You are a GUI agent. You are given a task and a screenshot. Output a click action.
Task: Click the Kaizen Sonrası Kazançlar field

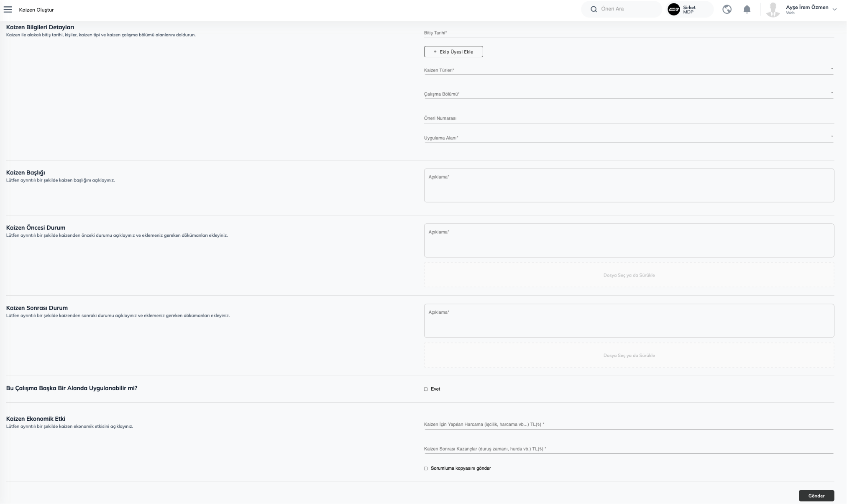[x=628, y=449]
